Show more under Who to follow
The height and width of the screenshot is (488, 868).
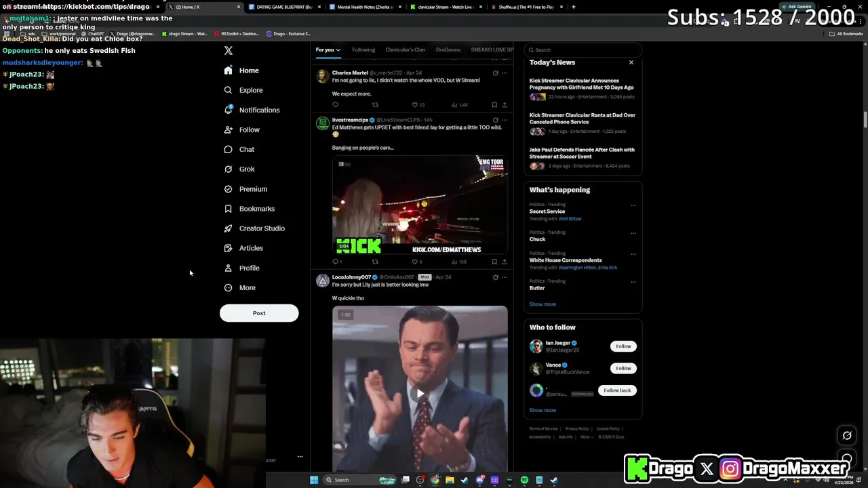coord(542,410)
